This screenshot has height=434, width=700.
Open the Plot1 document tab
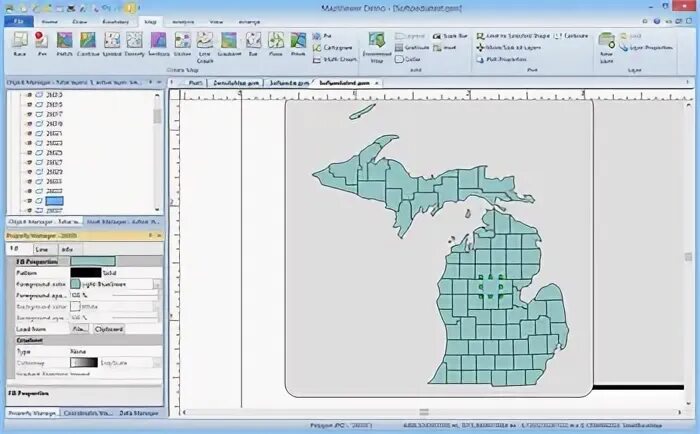195,83
